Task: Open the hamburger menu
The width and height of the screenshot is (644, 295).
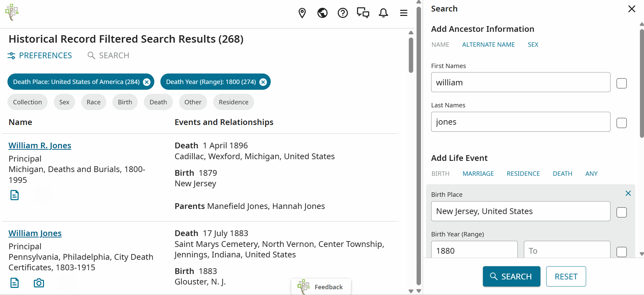Action: pos(403,13)
